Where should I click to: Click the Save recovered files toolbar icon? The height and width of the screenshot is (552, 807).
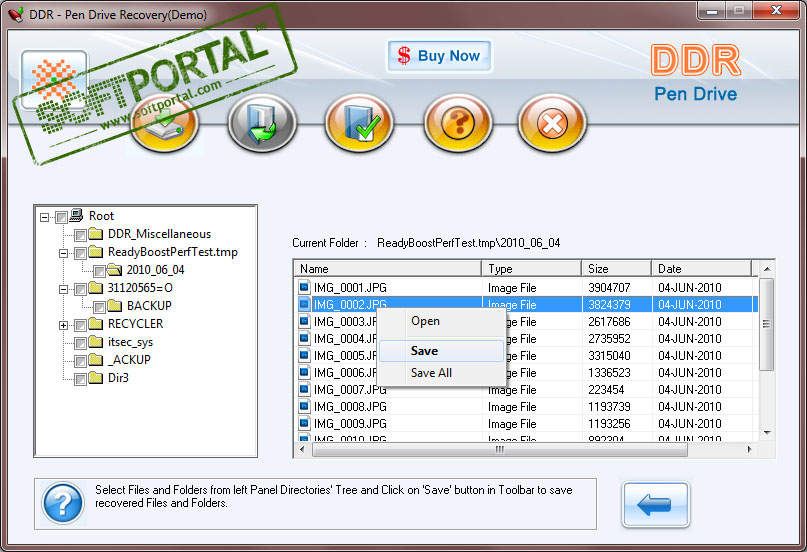click(x=164, y=123)
